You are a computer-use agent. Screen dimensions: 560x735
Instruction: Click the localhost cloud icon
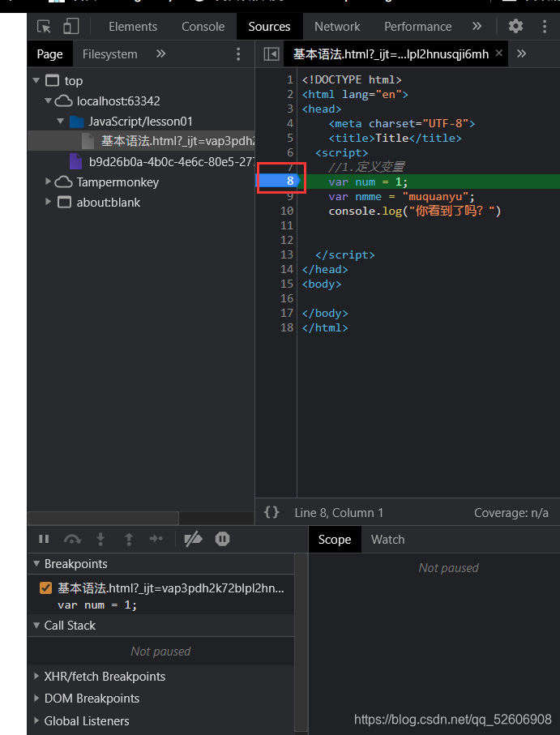tap(64, 100)
